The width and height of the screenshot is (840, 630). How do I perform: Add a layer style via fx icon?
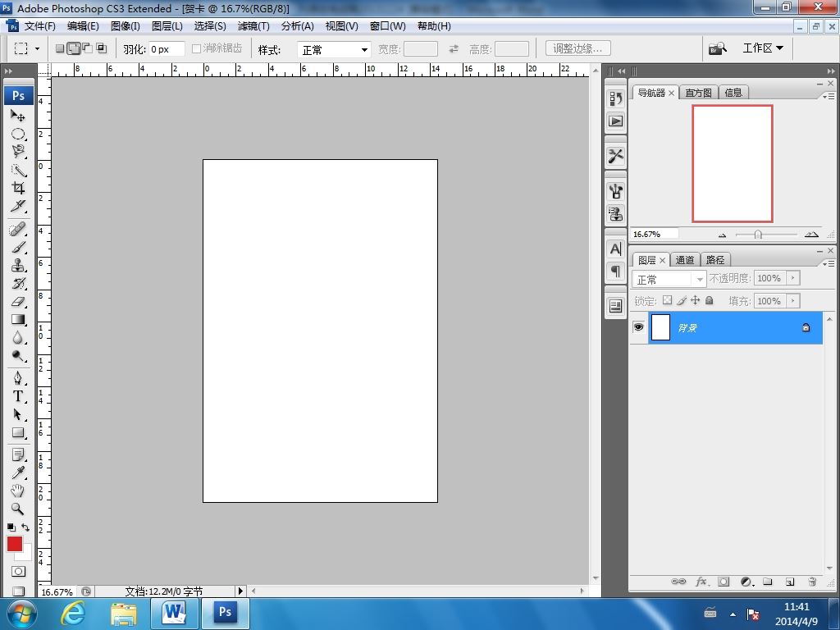[x=701, y=582]
